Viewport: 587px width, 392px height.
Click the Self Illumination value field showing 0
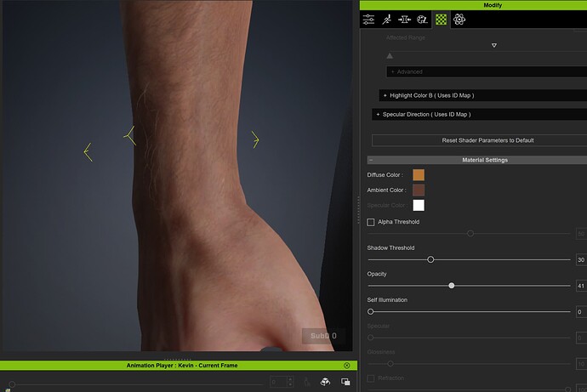(x=581, y=311)
